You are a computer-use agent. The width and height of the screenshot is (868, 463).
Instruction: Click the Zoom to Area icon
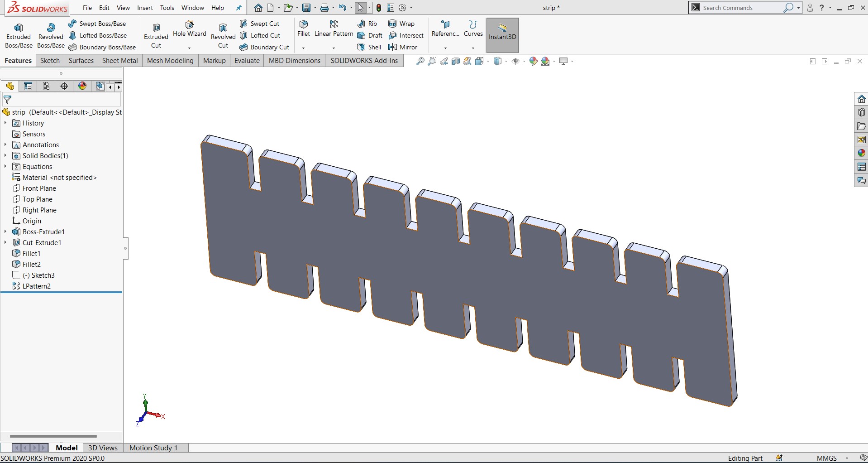pos(432,61)
